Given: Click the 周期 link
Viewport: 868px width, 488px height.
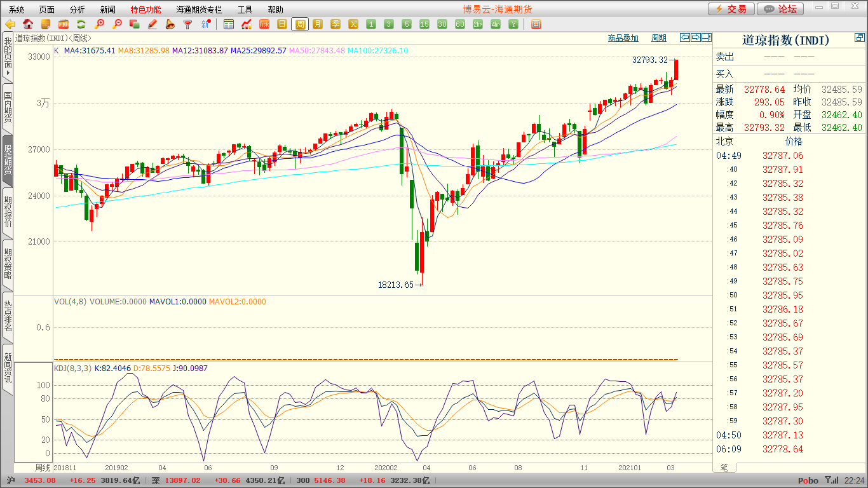Looking at the screenshot, I should click(x=659, y=38).
